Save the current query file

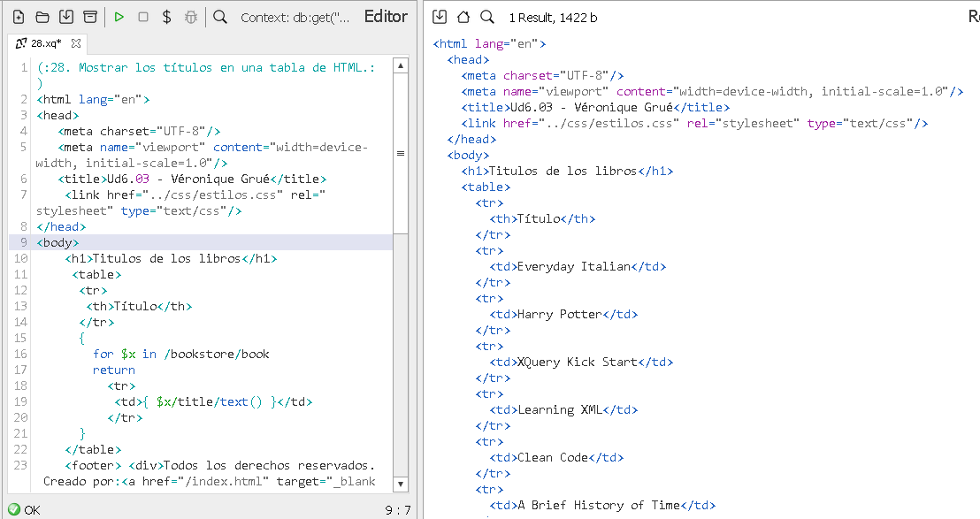pos(65,17)
